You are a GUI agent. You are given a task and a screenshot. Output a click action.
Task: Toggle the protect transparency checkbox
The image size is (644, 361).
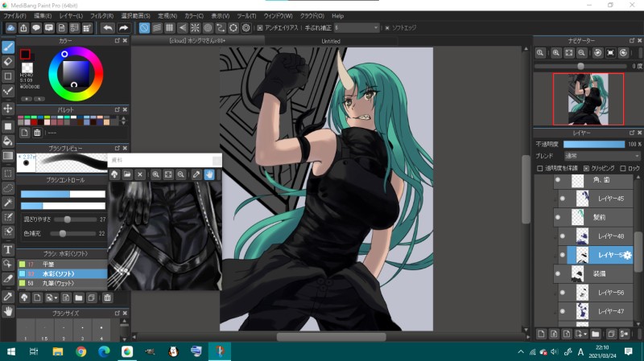click(x=540, y=168)
